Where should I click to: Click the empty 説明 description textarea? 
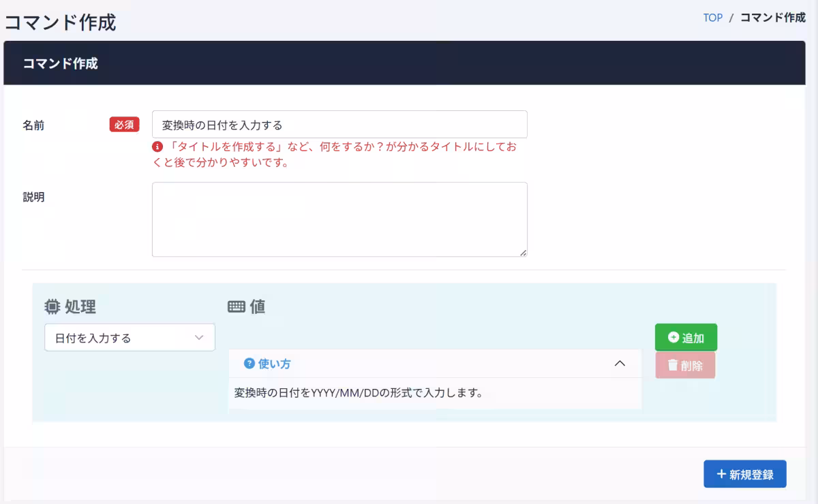[339, 218]
